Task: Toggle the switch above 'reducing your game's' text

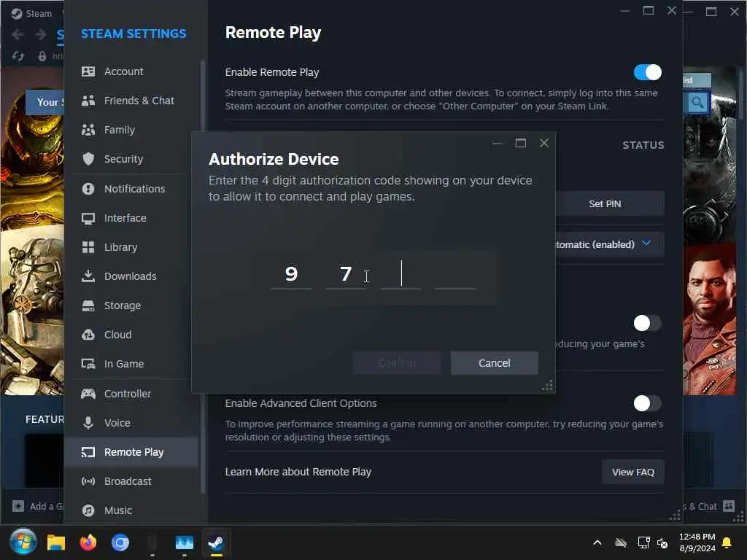Action: pyautogui.click(x=648, y=323)
